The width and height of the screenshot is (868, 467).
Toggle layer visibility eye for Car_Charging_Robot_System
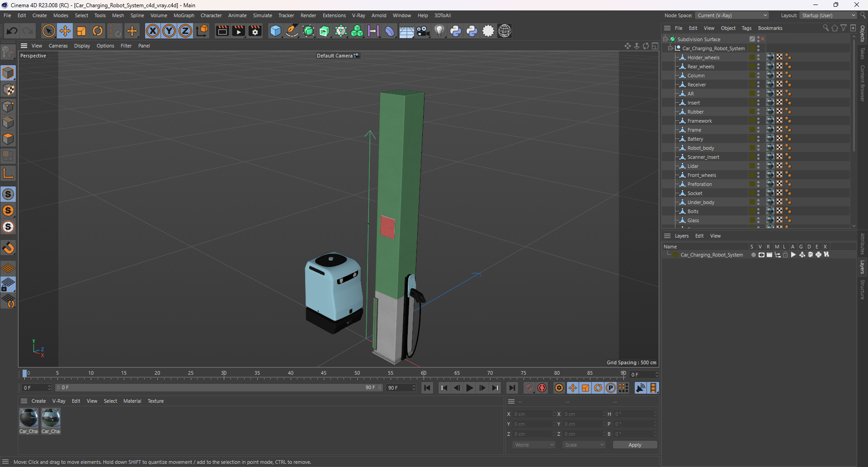pos(761,255)
